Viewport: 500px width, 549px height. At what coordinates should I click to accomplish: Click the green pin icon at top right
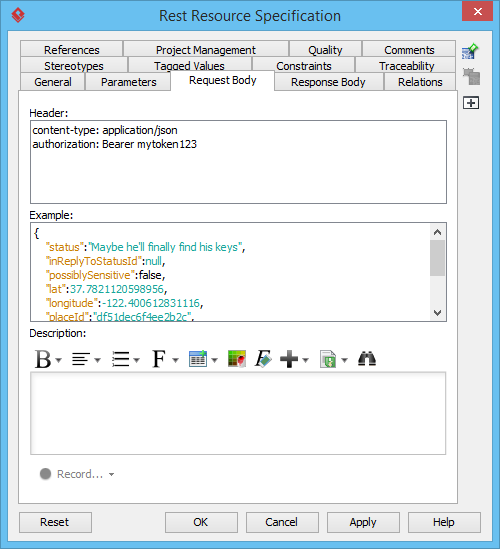[470, 51]
